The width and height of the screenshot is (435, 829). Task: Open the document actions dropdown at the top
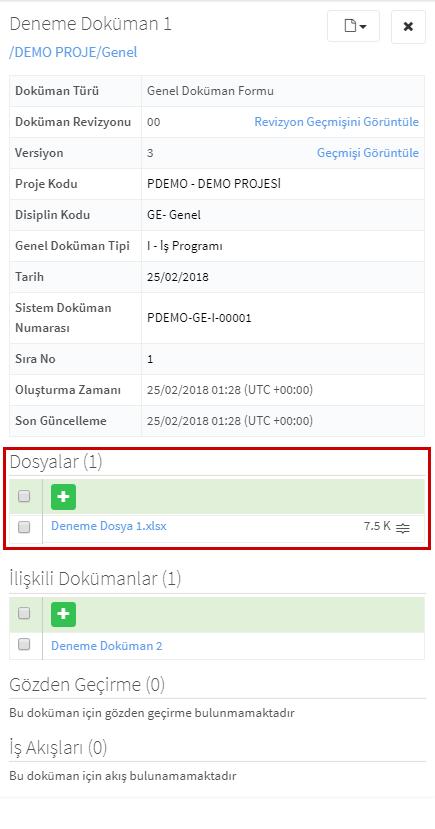click(x=353, y=26)
